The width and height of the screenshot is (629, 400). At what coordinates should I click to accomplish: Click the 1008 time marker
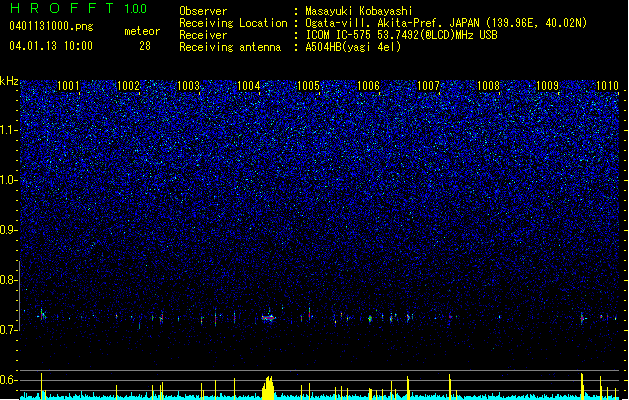tap(489, 85)
